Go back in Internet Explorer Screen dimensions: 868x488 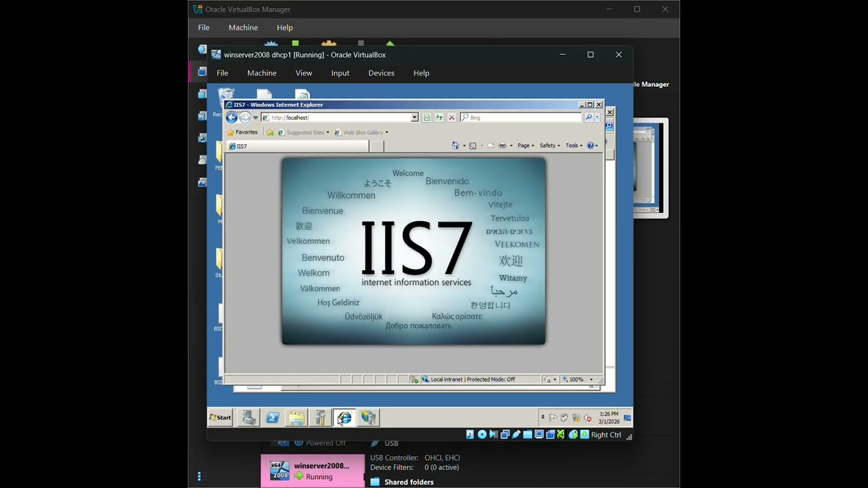tap(232, 117)
